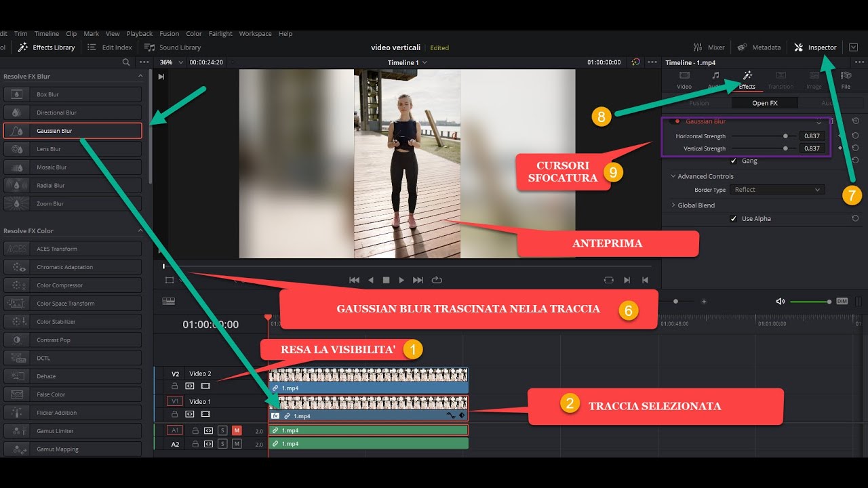Open the Edit Index panel

110,47
